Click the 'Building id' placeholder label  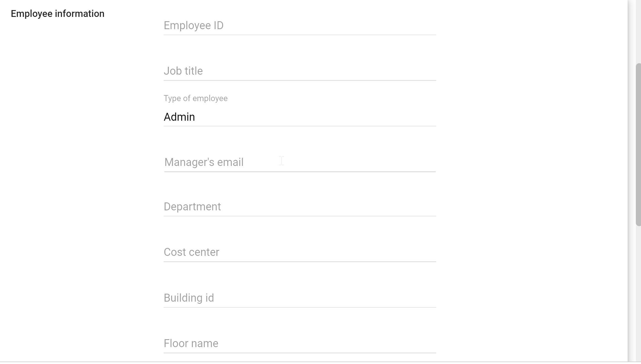click(x=189, y=298)
